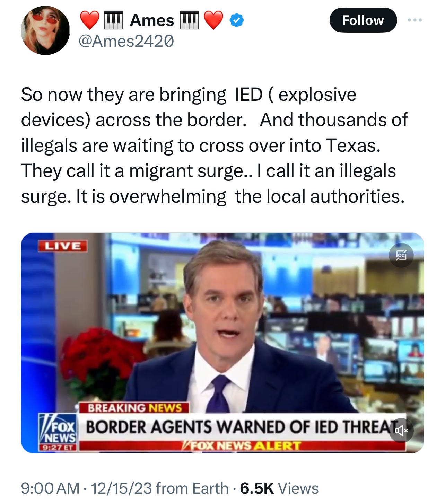Toggle closed captions on the video
This screenshot has width=445, height=504.
coord(401,255)
